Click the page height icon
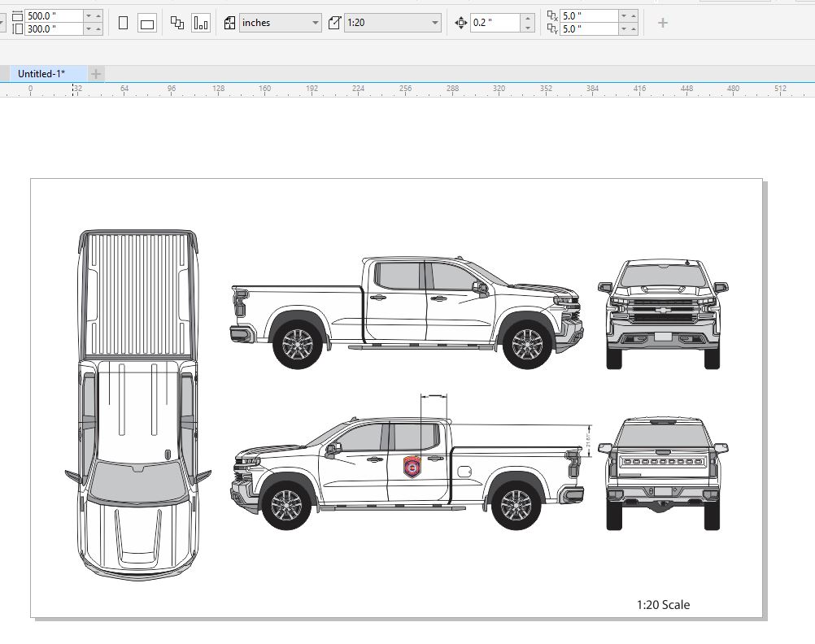Viewport: 815px width, 644px height. (17, 29)
